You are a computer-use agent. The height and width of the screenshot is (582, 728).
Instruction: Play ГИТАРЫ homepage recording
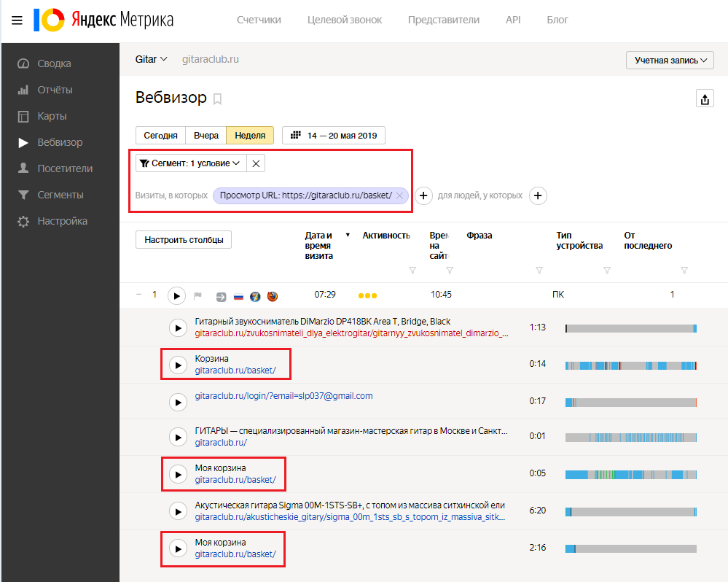178,437
